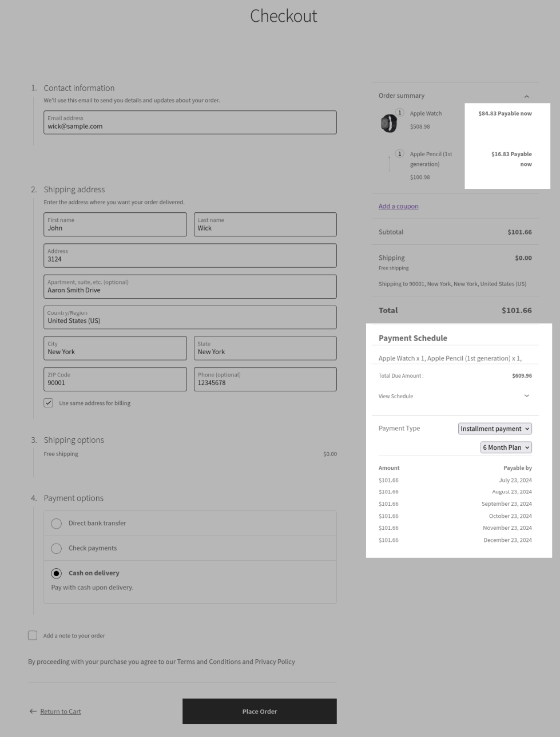Click the Email address field
This screenshot has height=737, width=560.
point(190,122)
